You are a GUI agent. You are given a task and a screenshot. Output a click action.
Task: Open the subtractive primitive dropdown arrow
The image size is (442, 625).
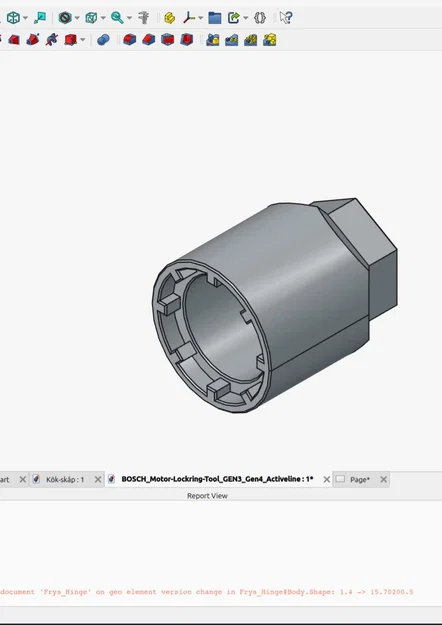[x=83, y=40]
